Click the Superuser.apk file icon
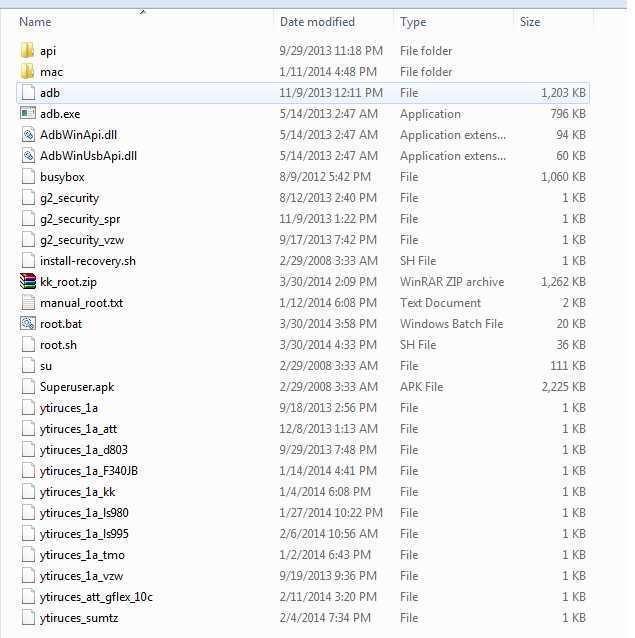Viewport: 635px width, 638px height. (28, 387)
